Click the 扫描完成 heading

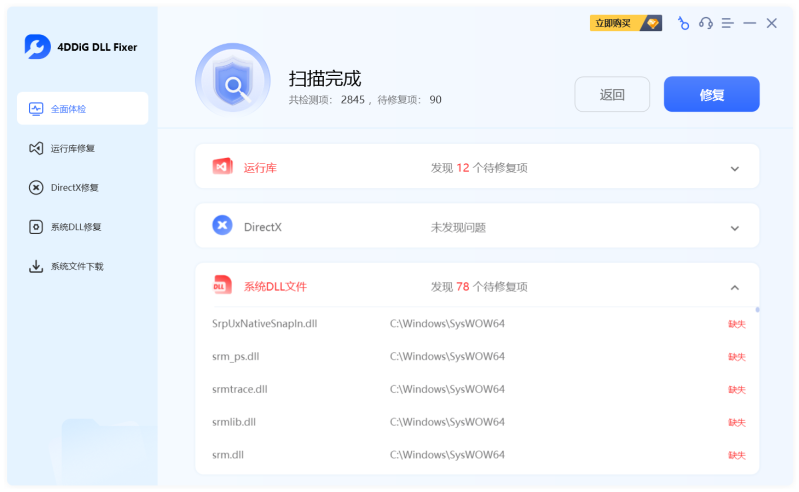pos(325,78)
